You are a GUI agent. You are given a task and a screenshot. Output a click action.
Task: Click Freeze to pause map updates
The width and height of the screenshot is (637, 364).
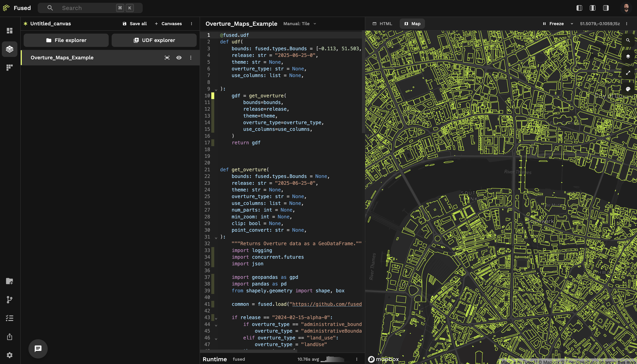554,23
